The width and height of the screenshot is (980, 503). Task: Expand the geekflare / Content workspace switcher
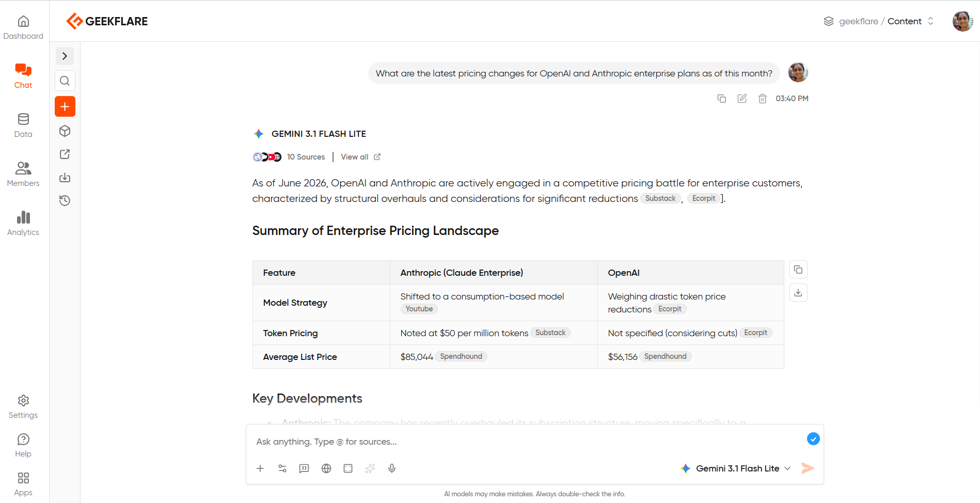[879, 21]
